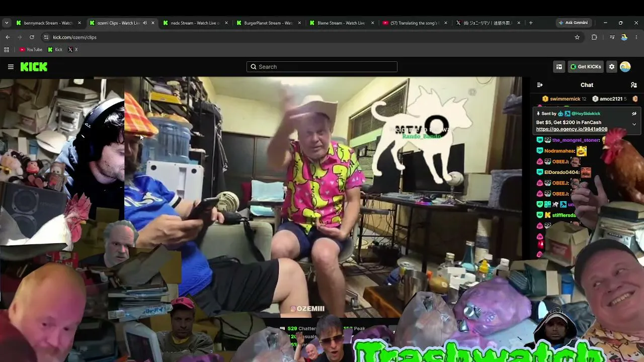Close the BurgerPlanet Stream tab

tap(299, 23)
